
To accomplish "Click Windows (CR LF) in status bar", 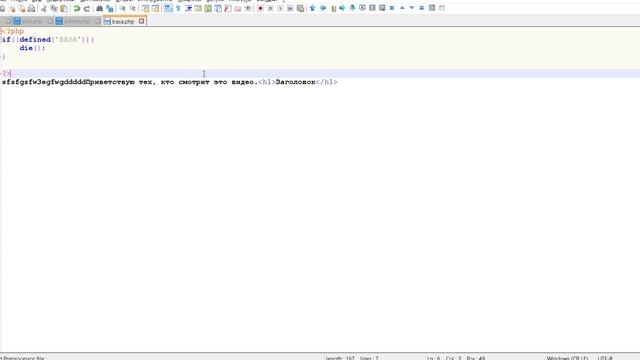I will (567, 358).
